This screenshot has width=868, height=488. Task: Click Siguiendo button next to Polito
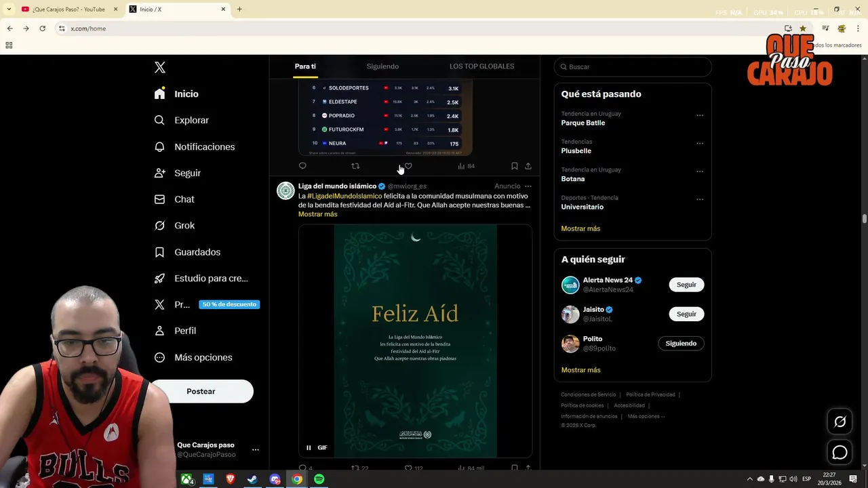pyautogui.click(x=681, y=344)
